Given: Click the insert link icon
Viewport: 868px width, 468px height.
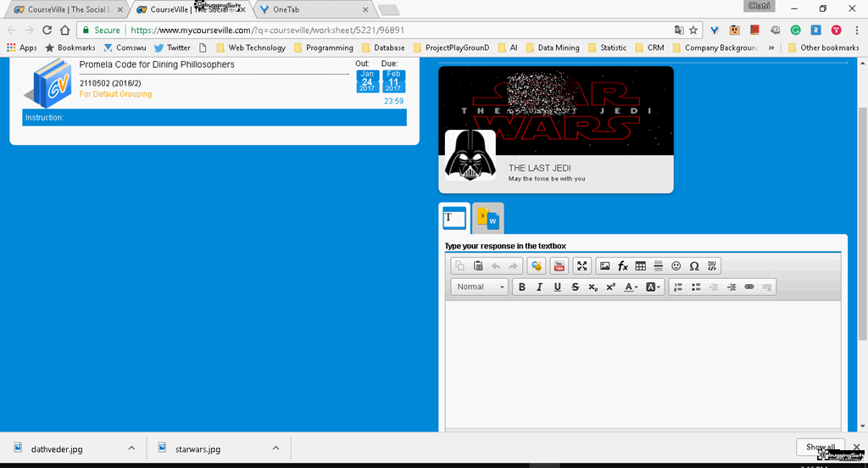Looking at the screenshot, I should [x=748, y=287].
